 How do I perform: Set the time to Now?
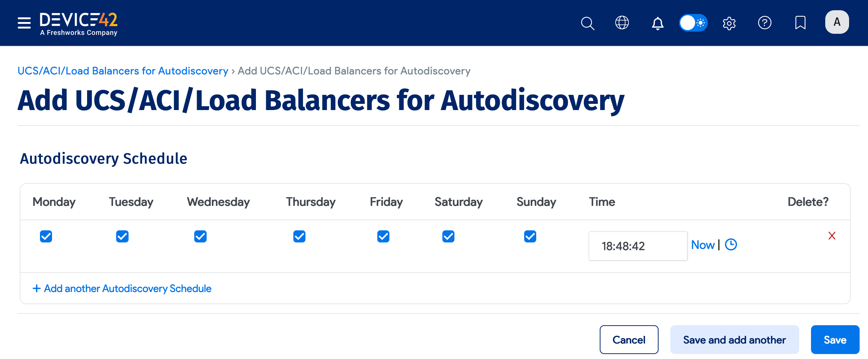click(x=703, y=245)
